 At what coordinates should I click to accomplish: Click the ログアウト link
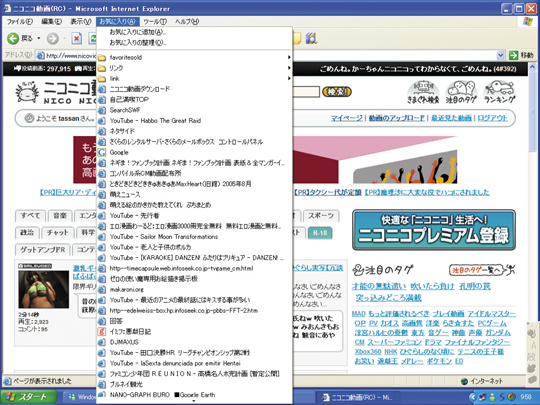(x=492, y=118)
